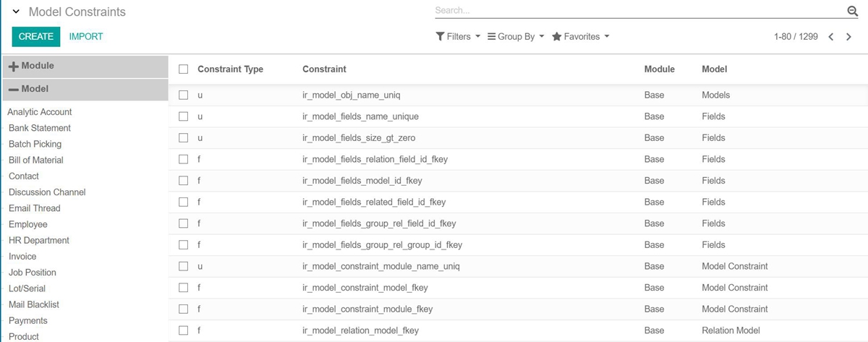Filter by Bank Statement model

(40, 128)
